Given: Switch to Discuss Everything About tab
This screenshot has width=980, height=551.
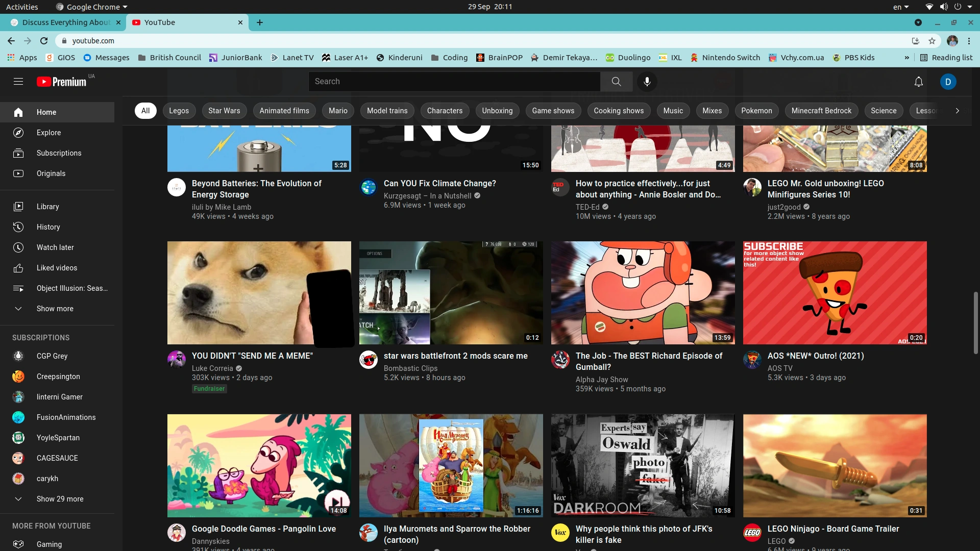Looking at the screenshot, I should 65,22.
